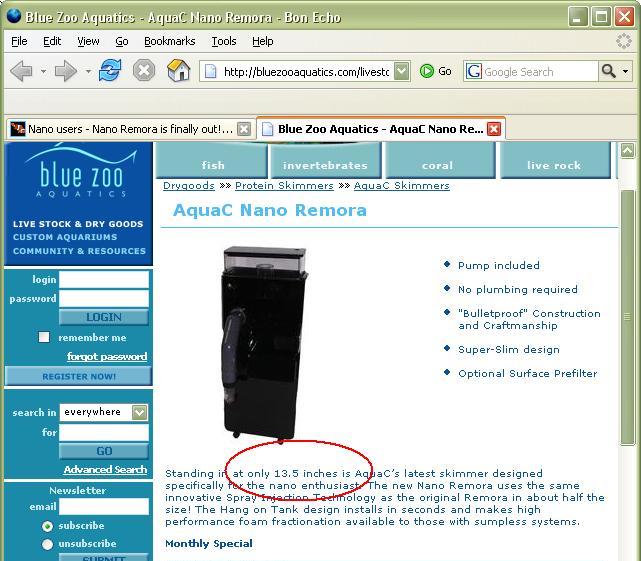Select the subscribe radio button
This screenshot has height=561, width=641.
pos(47,526)
